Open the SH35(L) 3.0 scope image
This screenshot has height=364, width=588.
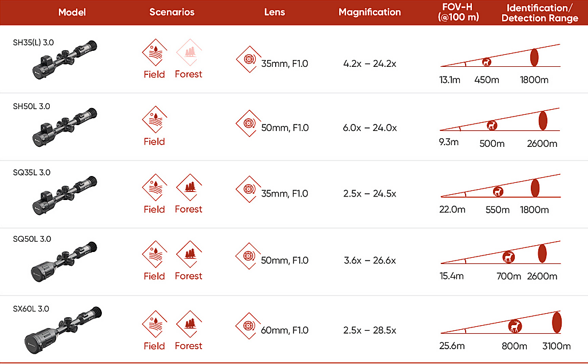click(64, 59)
